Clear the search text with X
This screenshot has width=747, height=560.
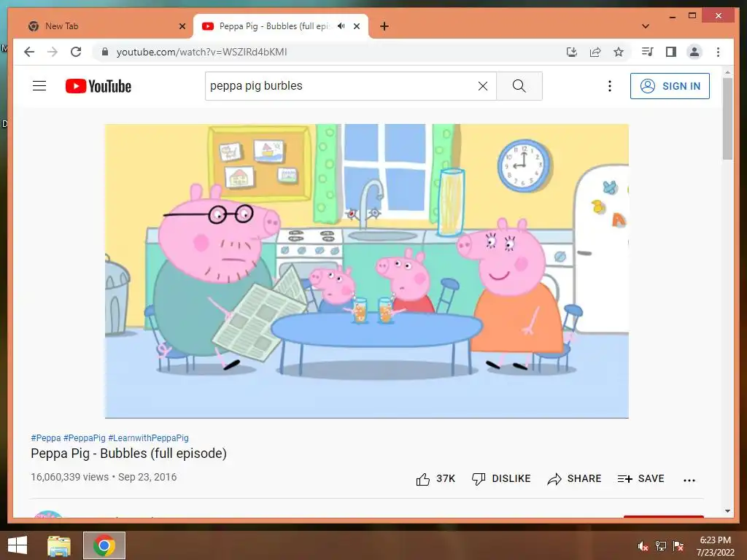[x=483, y=86]
